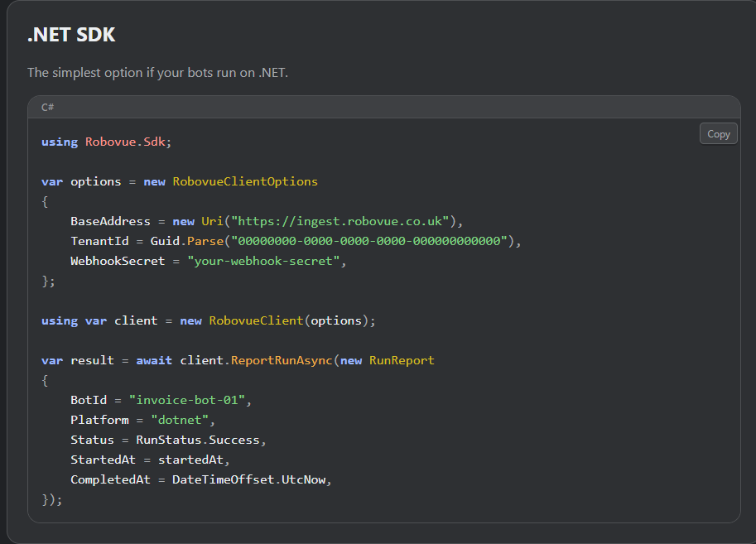
Task: Click the RunReport type name
Action: pyautogui.click(x=402, y=360)
